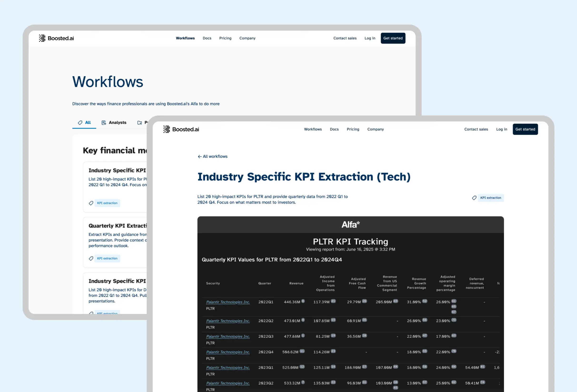Open the Palantir Technologies Inc. link for 2022Q1
Screen dimensions: 577x392
pyautogui.click(x=228, y=302)
